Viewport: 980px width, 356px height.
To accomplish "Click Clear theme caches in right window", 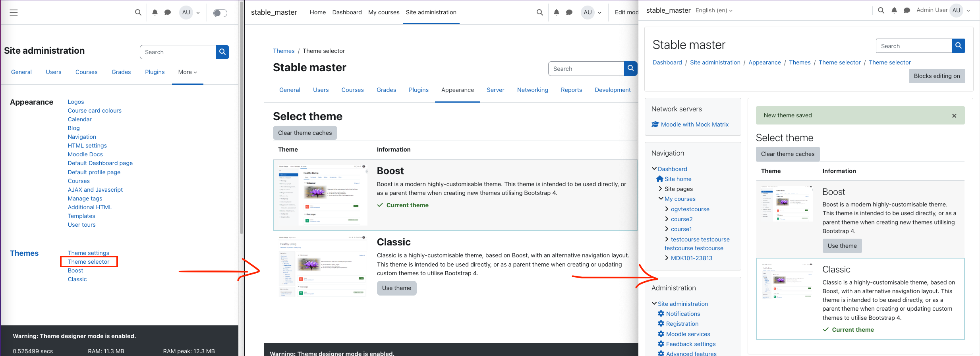I will [788, 154].
